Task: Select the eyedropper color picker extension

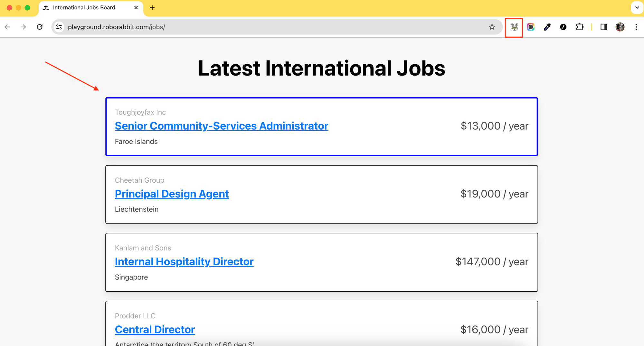Action: click(x=547, y=27)
